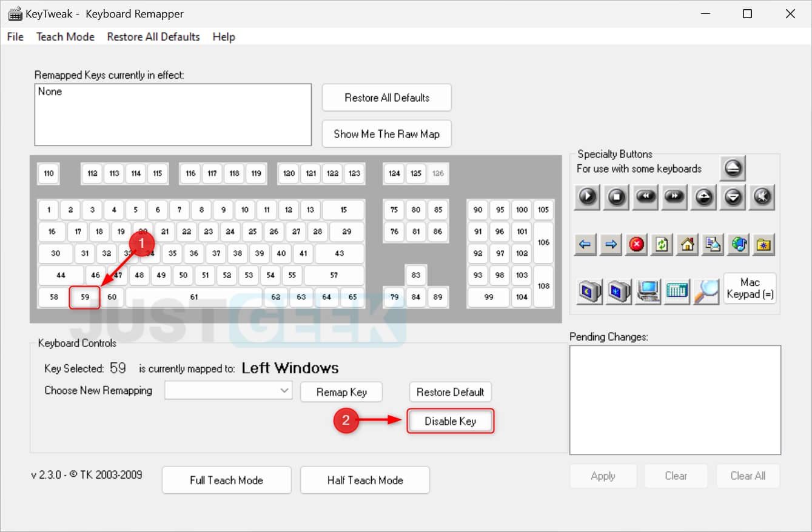
Task: Click the My Computer desktop PC icon
Action: [x=648, y=291]
